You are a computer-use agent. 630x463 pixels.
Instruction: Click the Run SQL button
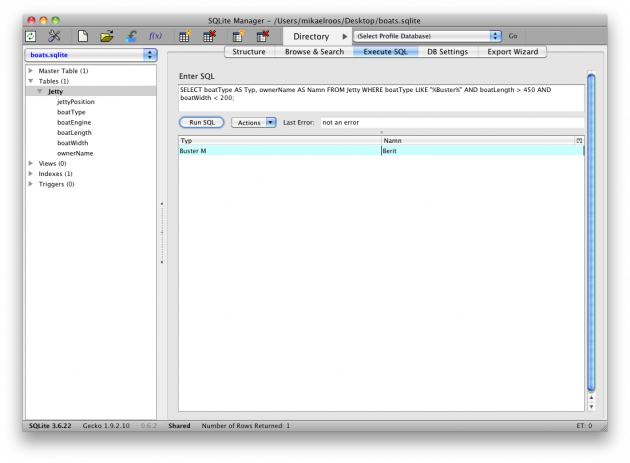pos(202,123)
